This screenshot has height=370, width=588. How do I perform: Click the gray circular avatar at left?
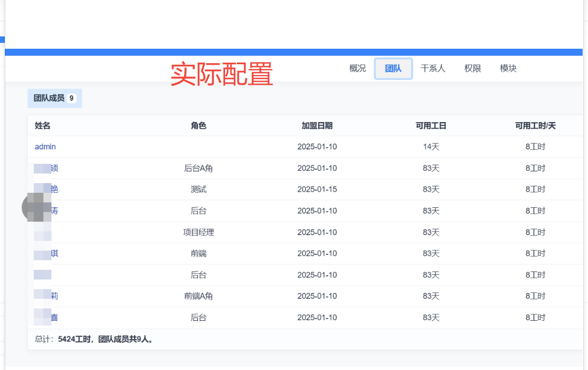[30, 208]
